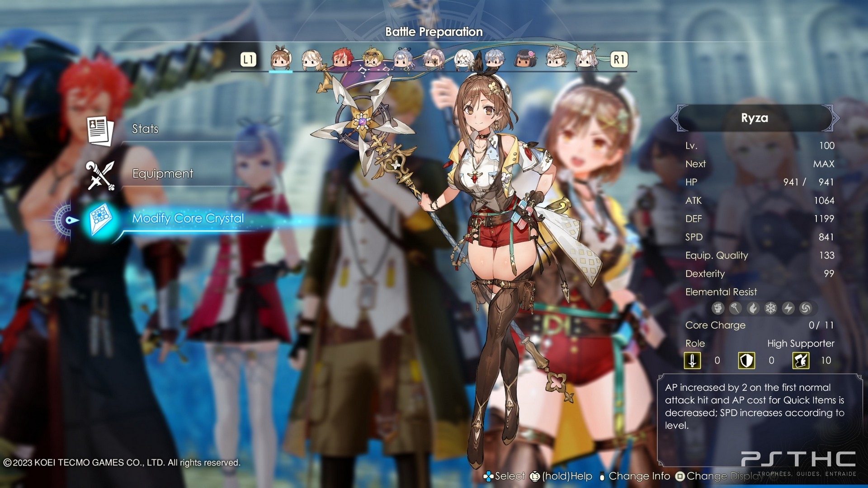Click the shield defender role icon
The image size is (868, 488).
click(x=746, y=361)
